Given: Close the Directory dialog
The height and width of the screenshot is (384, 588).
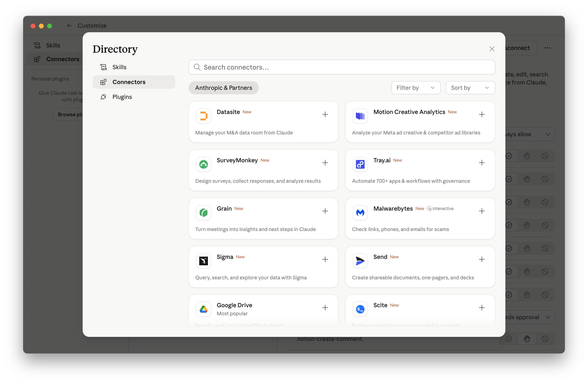Looking at the screenshot, I should pos(492,49).
